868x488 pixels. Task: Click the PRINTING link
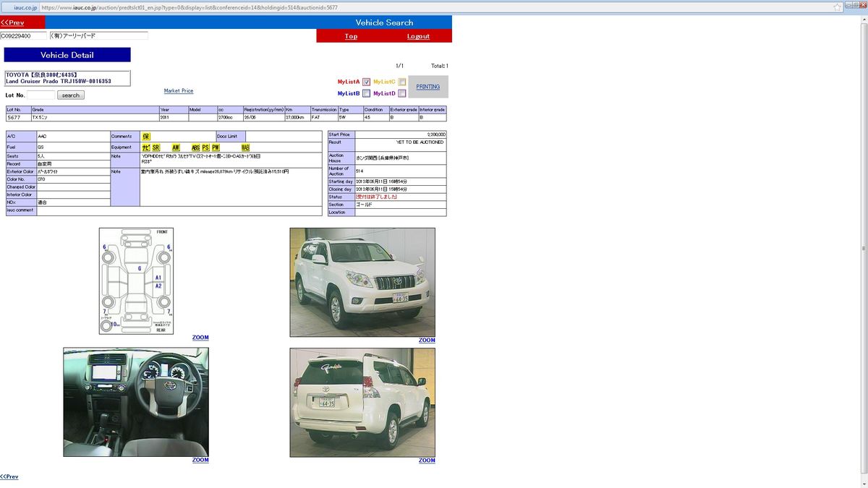(x=428, y=87)
